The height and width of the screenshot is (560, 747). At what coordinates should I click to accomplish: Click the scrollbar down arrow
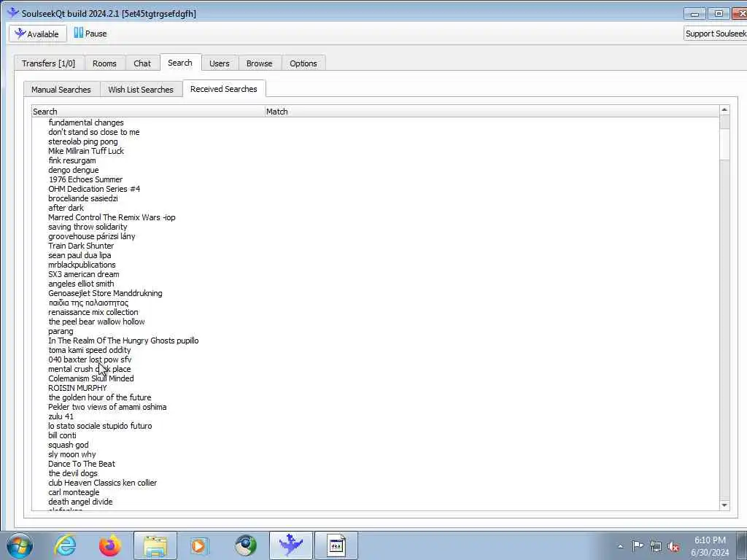tap(724, 505)
